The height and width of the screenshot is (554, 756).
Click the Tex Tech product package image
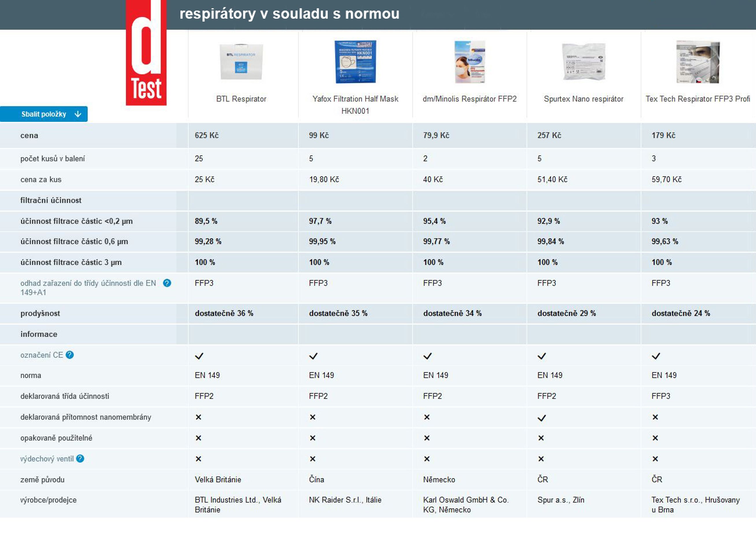[x=698, y=62]
